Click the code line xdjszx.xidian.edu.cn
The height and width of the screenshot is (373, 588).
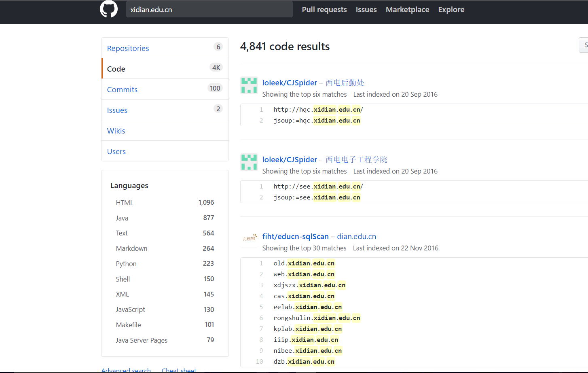click(x=309, y=285)
